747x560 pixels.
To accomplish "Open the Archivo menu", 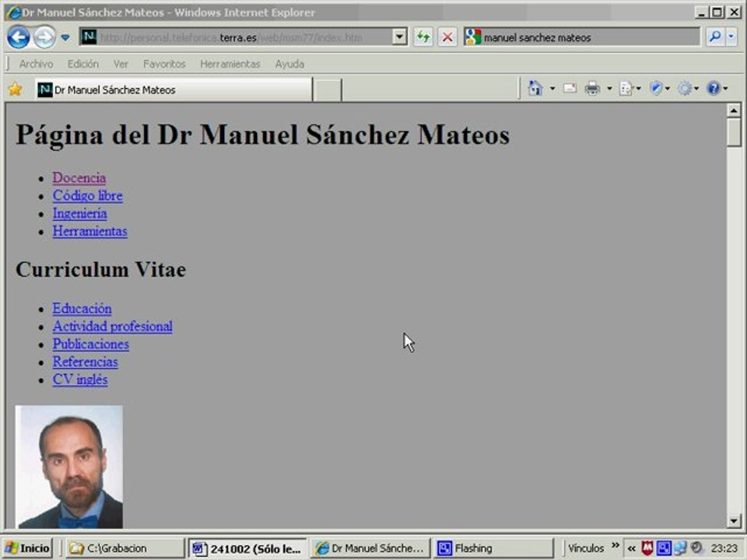I will 37,64.
